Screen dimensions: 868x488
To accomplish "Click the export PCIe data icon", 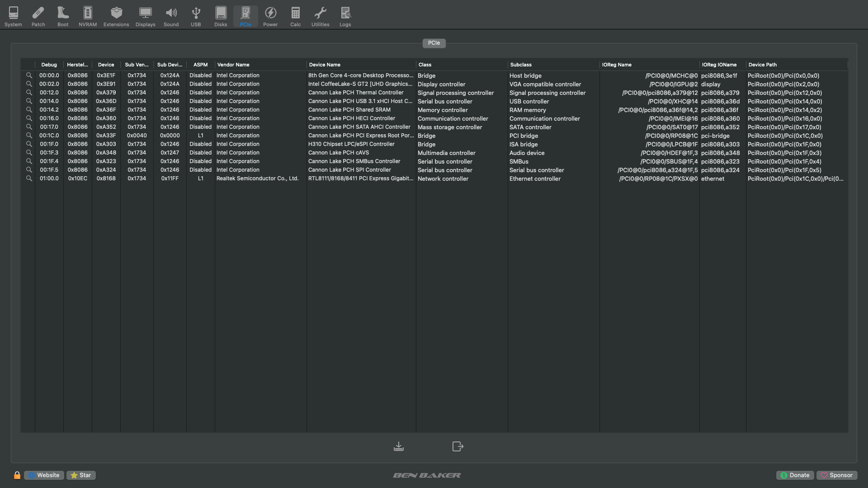I will [458, 446].
